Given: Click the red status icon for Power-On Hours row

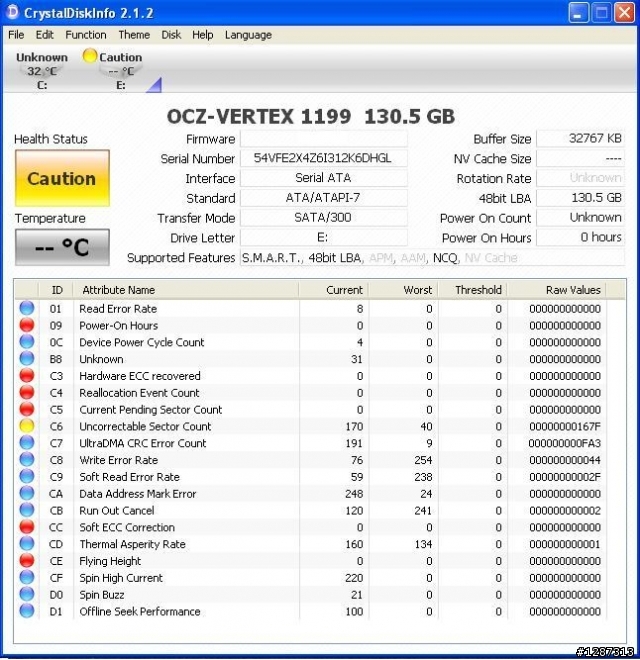Looking at the screenshot, I should pos(27,325).
